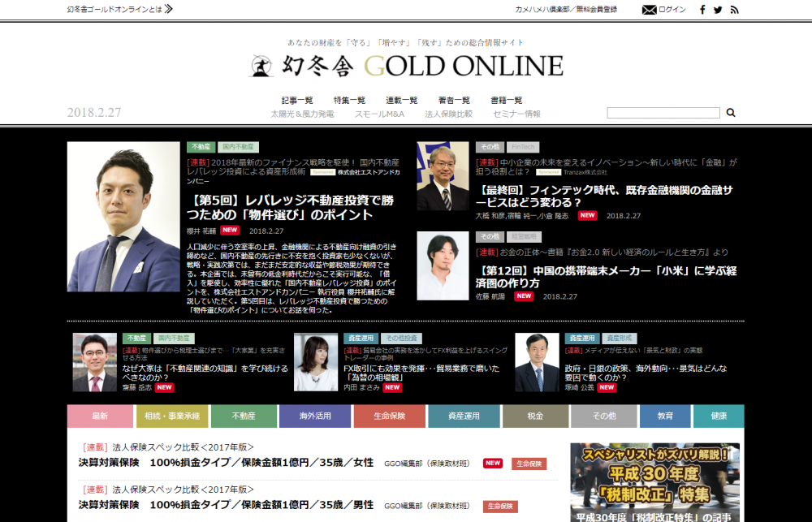Click the photo for 小米 article
Image resolution: width=812 pixels, height=522 pixels.
coord(443,265)
